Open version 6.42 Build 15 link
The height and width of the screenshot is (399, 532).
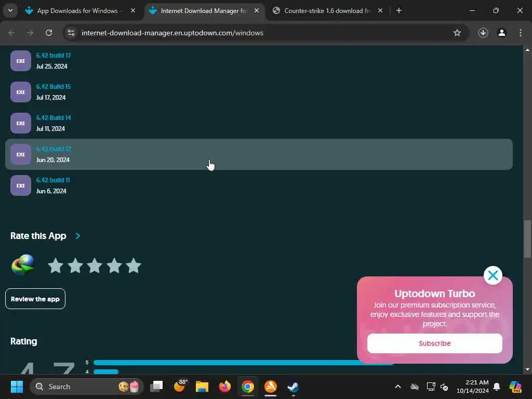[x=54, y=87]
